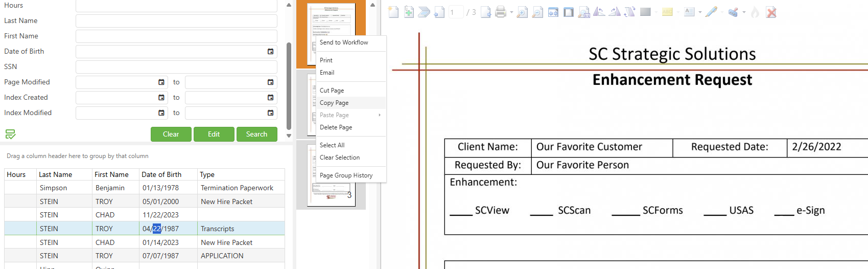Choose Copy Page in the context menu
This screenshot has width=868, height=269.
[334, 103]
